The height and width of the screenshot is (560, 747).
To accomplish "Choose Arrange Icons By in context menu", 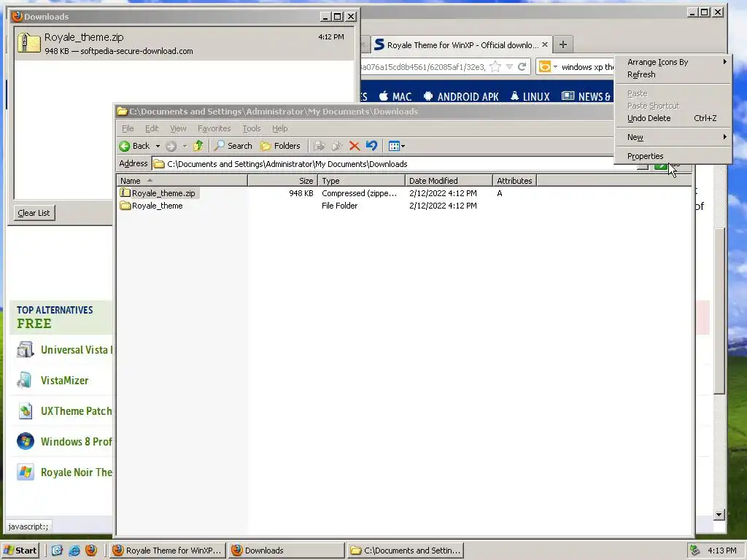I will click(673, 62).
